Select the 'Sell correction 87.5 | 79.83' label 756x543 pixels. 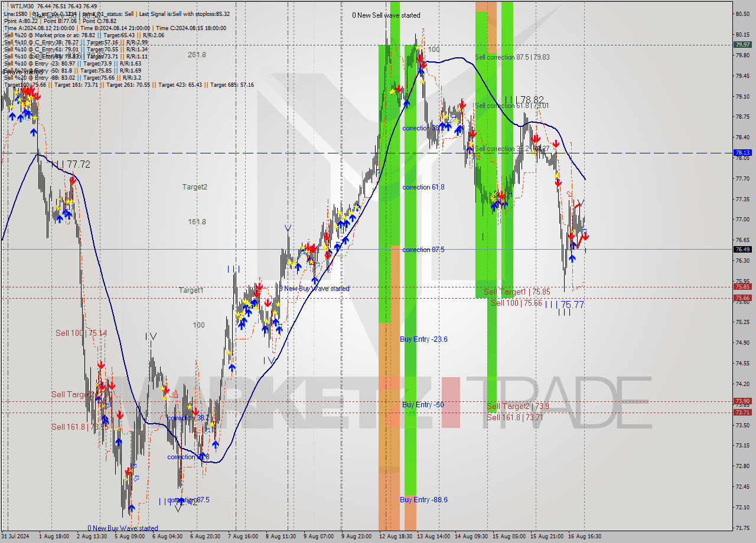tap(512, 57)
